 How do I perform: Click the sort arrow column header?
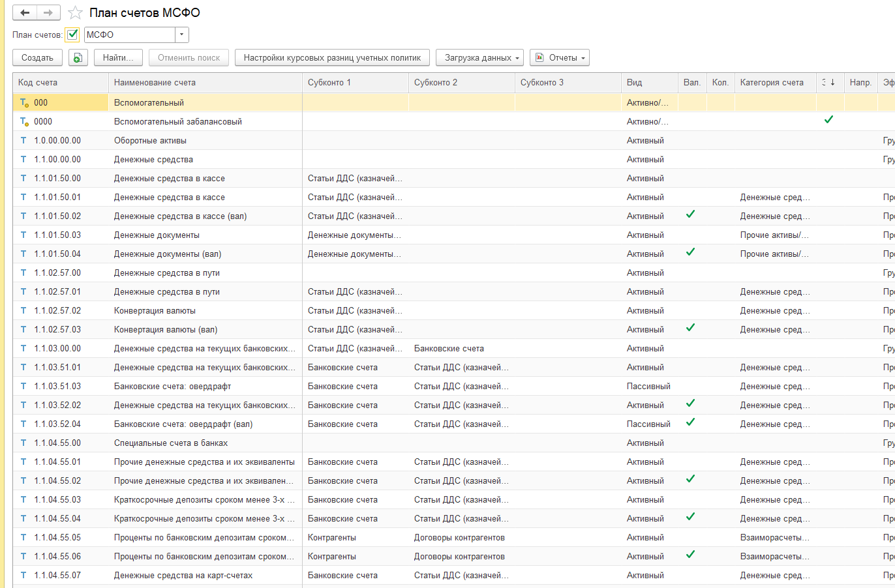(x=829, y=83)
